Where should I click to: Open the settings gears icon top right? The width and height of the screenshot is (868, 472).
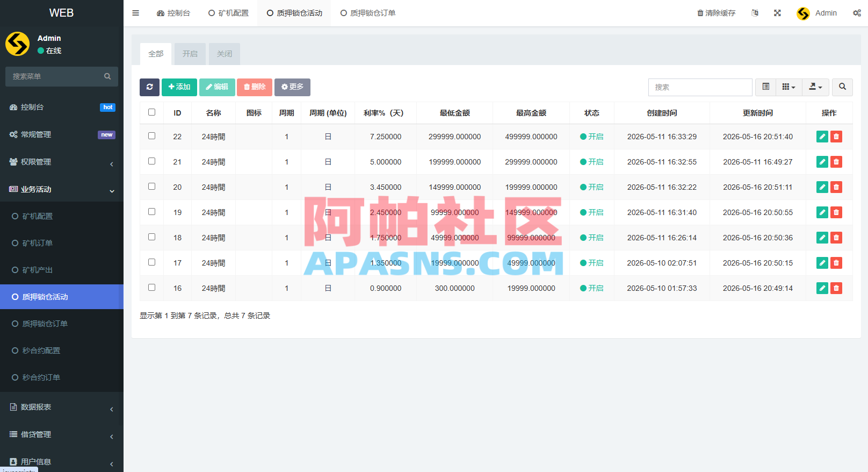[x=857, y=13]
